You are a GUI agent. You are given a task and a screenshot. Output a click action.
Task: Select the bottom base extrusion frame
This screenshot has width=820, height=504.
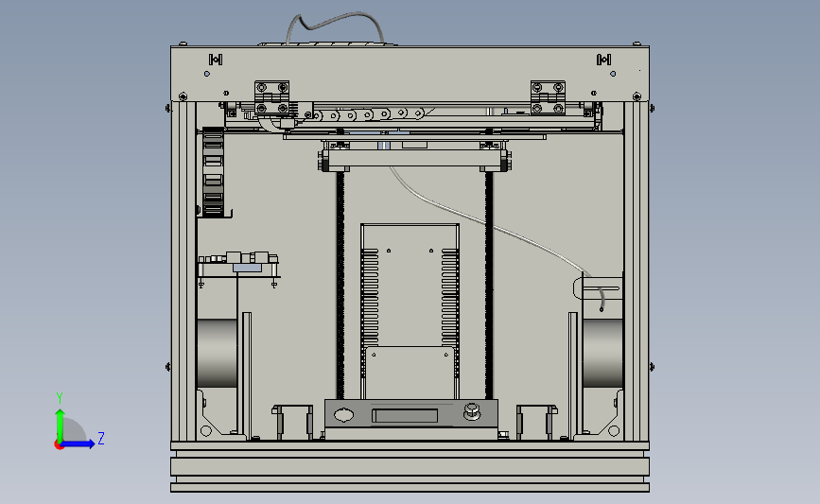pyautogui.click(x=410, y=466)
